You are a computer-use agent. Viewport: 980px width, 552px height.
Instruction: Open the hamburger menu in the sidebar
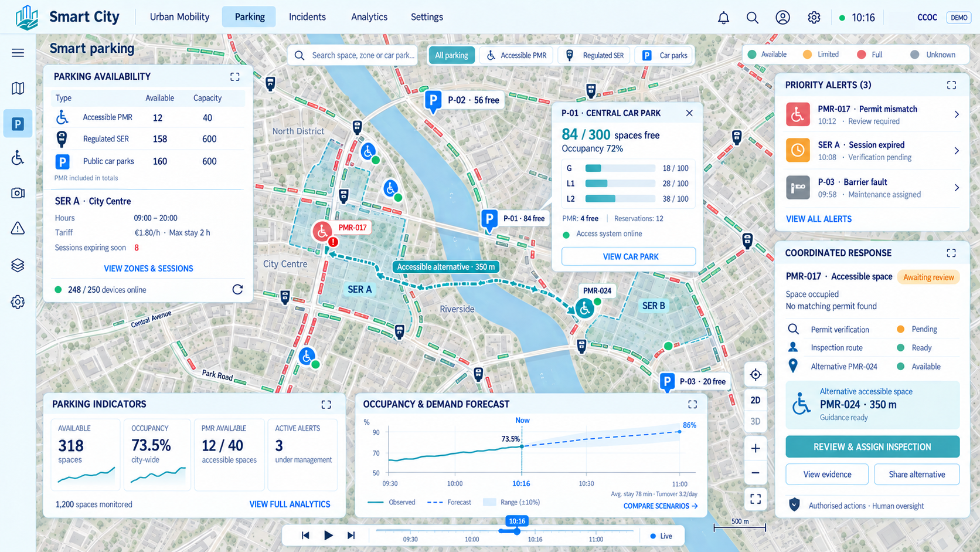click(x=18, y=53)
